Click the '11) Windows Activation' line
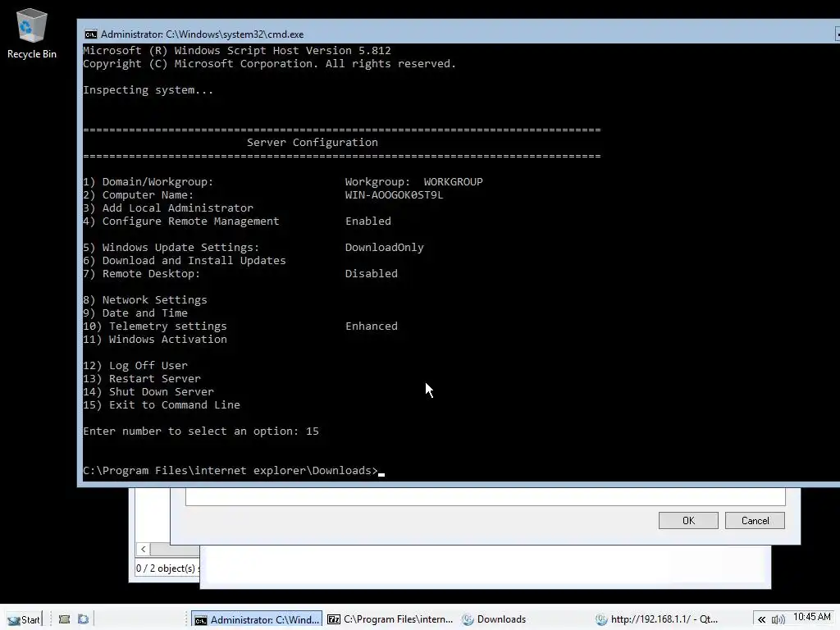 pos(155,340)
